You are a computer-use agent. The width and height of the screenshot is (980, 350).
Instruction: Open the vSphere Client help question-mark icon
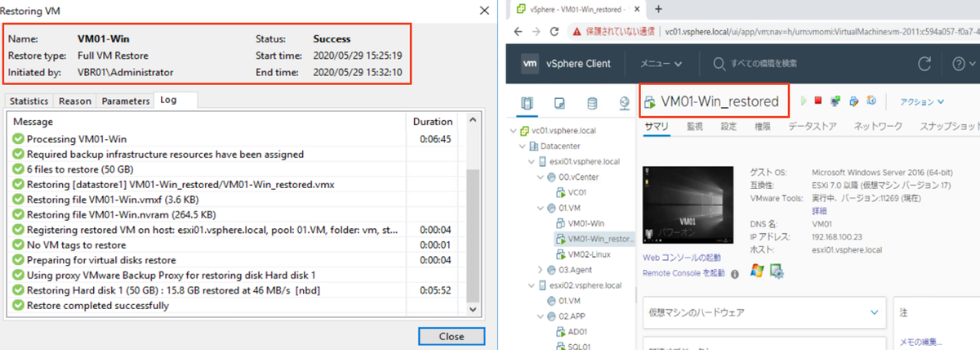tap(959, 64)
